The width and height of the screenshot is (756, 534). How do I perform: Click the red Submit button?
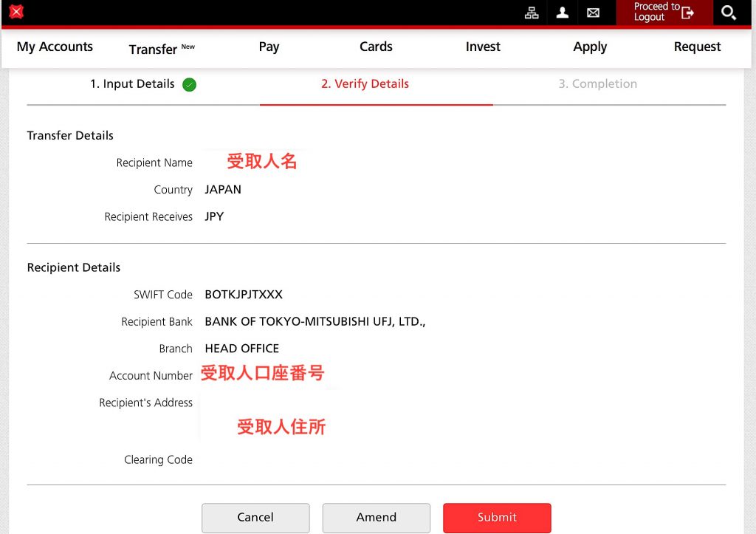pos(497,518)
